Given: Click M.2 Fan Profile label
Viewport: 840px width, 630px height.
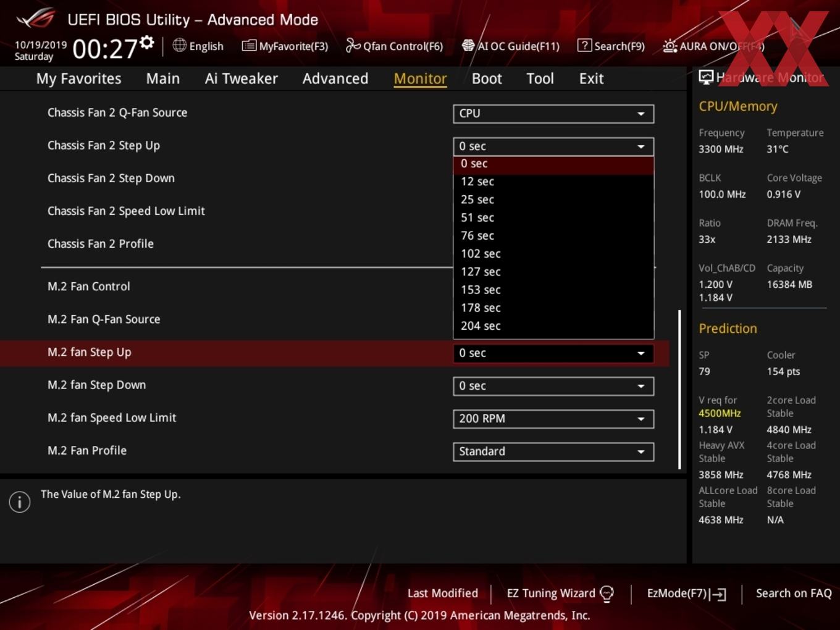Looking at the screenshot, I should point(87,451).
